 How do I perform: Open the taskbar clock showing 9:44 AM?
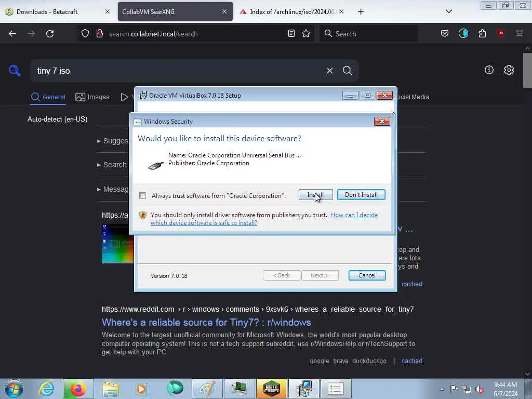505,389
